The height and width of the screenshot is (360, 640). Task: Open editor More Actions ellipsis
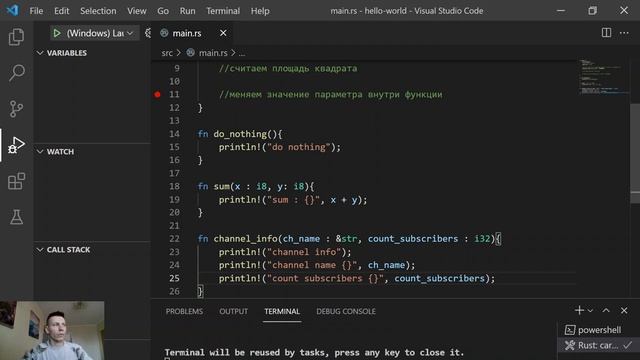point(624,33)
